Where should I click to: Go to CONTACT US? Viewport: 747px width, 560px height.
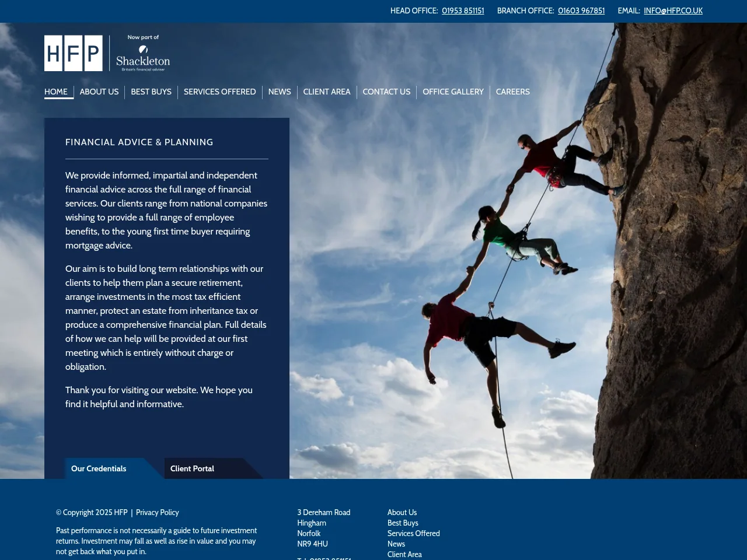click(x=386, y=92)
